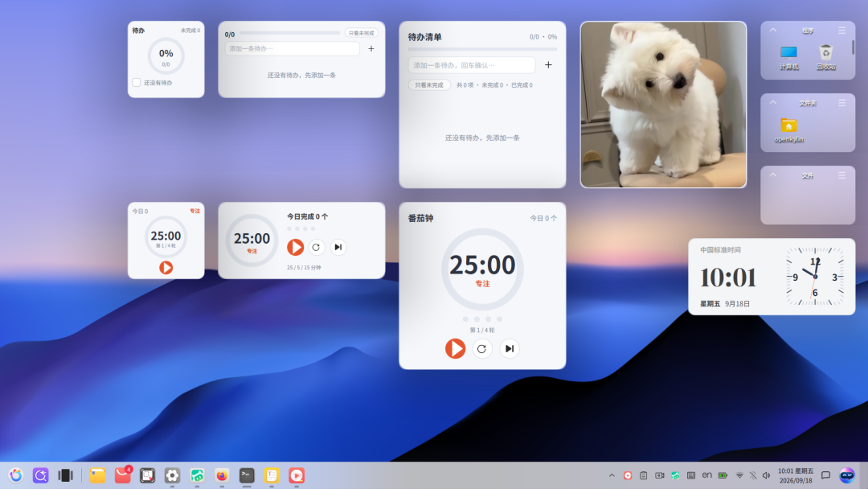Launch Firefox from the taskbar
The width and height of the screenshot is (868, 489).
tap(222, 475)
